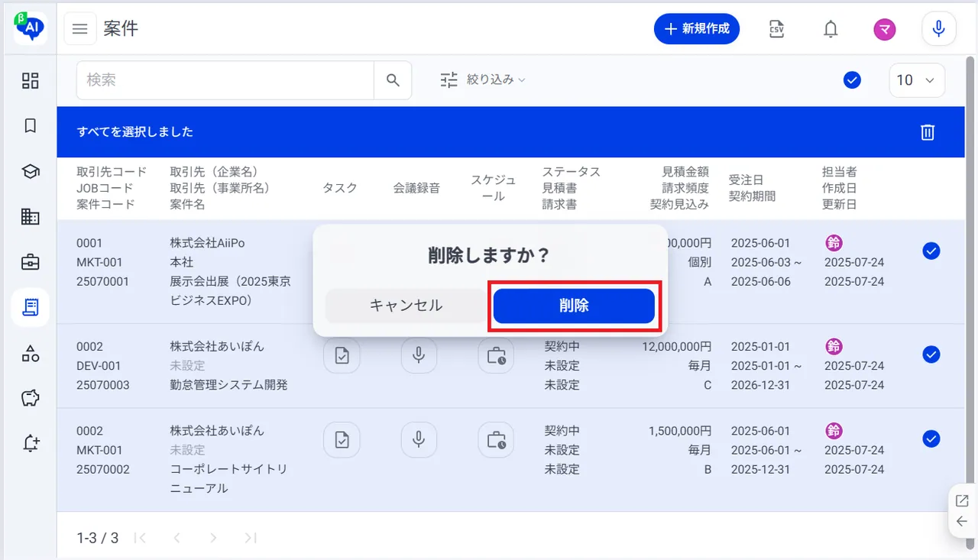
Task: Uncheck the 25070003 row checkbox
Action: click(x=931, y=354)
